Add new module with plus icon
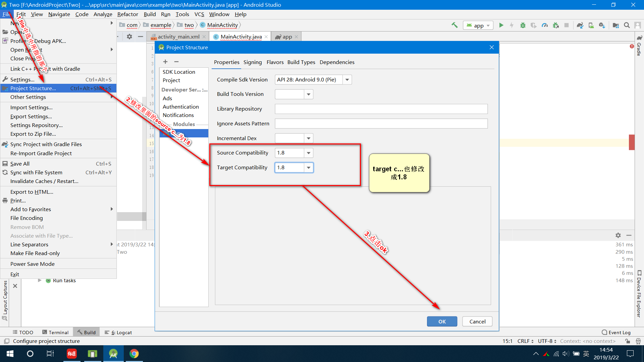This screenshot has width=644, height=362. point(165,62)
